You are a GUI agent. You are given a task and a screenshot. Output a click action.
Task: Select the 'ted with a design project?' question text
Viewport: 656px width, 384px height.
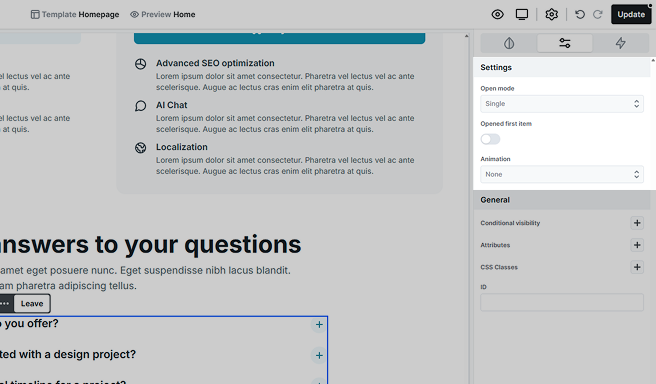click(68, 354)
